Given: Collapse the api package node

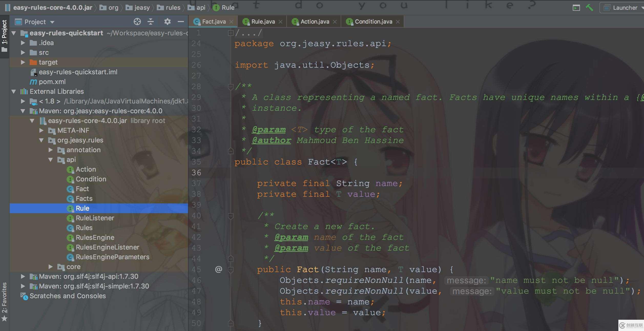Looking at the screenshot, I should coord(51,160).
